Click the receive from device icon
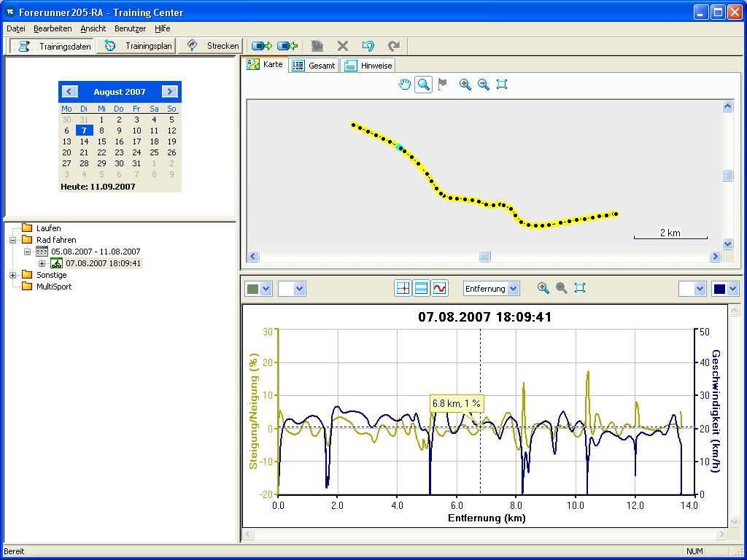The image size is (747, 560). coord(287,46)
